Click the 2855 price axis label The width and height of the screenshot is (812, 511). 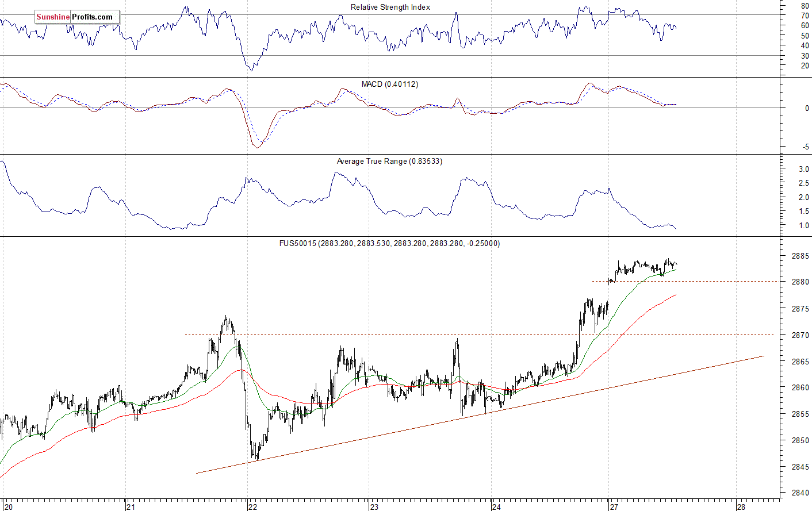click(800, 414)
